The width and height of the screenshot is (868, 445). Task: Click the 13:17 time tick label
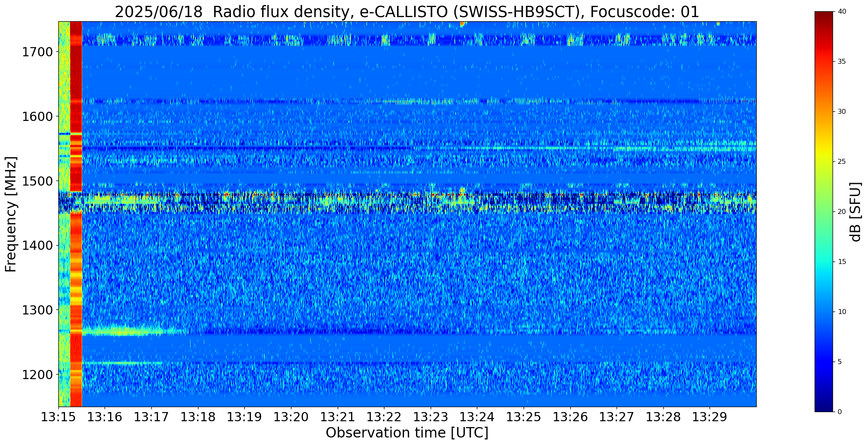tap(151, 417)
